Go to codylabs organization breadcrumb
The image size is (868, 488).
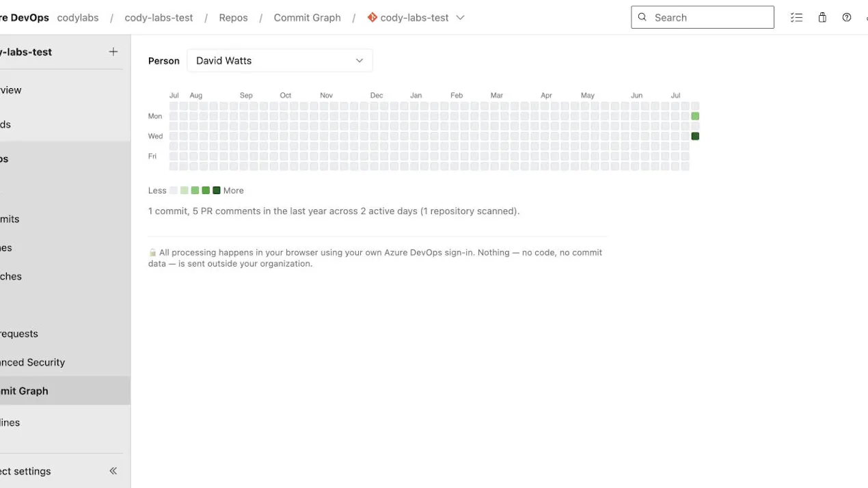click(78, 18)
